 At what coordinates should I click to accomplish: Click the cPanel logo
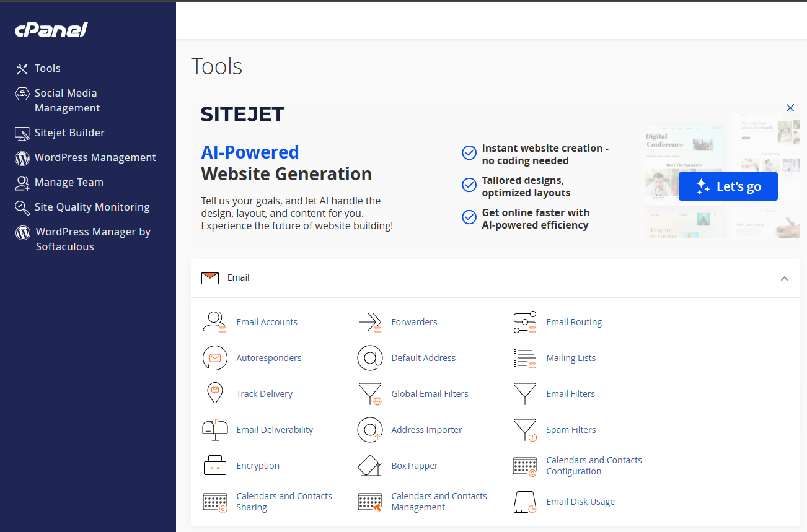pyautogui.click(x=51, y=29)
